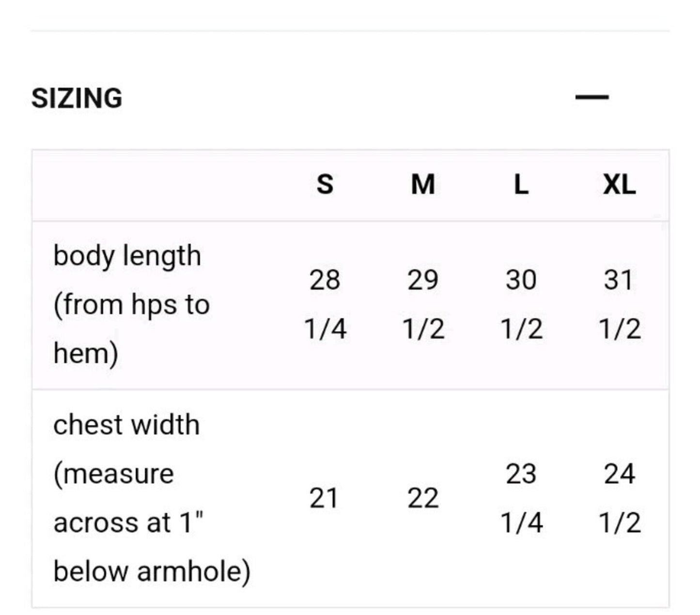Screen dimensions: 700x615
Task: Click the 'below armhole)' text line
Action: [x=152, y=571]
